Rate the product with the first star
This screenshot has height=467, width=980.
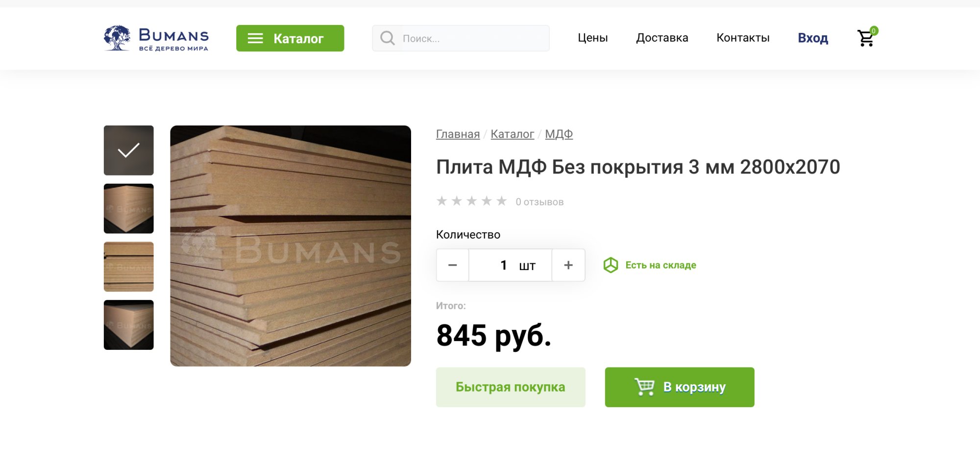point(441,201)
